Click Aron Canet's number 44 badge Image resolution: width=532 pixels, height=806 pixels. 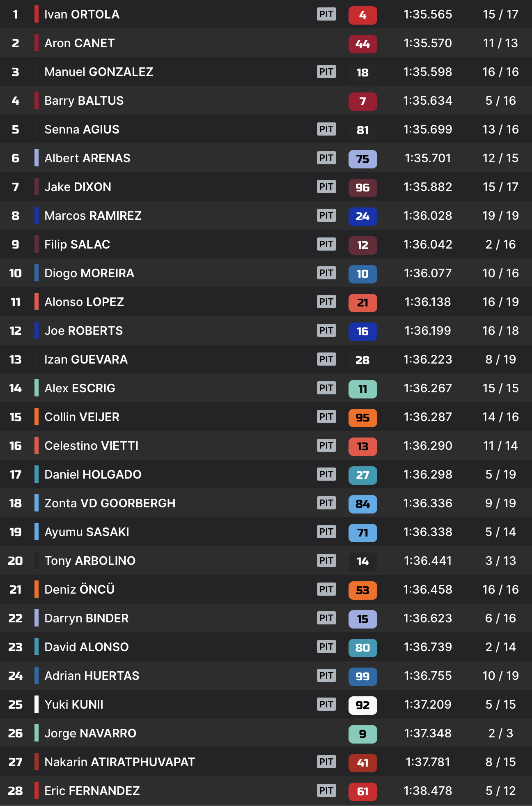[x=362, y=44]
